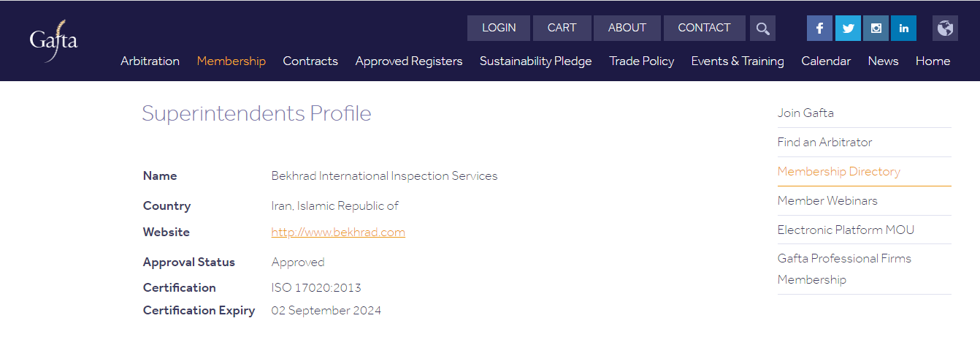Viewport: 980px width, 359px height.
Task: Click the Name field label
Action: pyautogui.click(x=160, y=176)
